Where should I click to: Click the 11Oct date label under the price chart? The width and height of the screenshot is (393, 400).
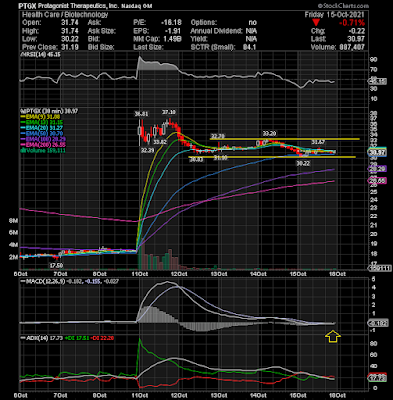click(140, 274)
